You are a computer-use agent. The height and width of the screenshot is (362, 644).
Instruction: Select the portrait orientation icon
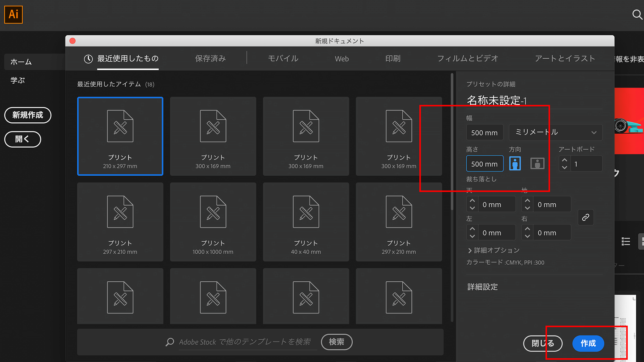pos(515,163)
